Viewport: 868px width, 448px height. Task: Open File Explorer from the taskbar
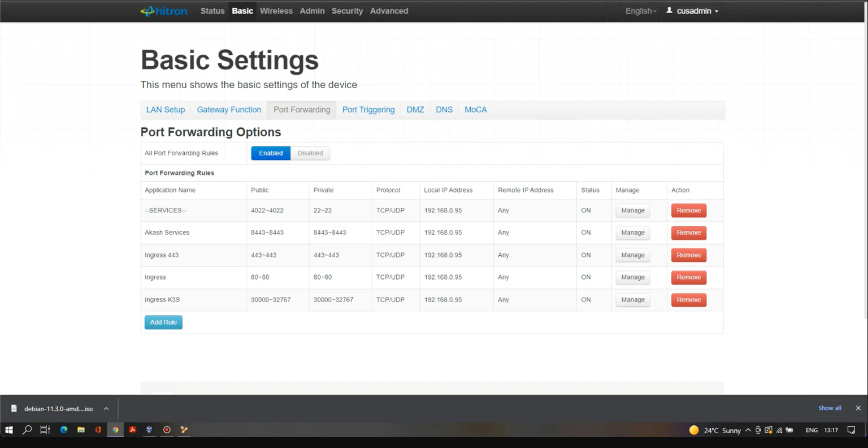[x=81, y=429]
